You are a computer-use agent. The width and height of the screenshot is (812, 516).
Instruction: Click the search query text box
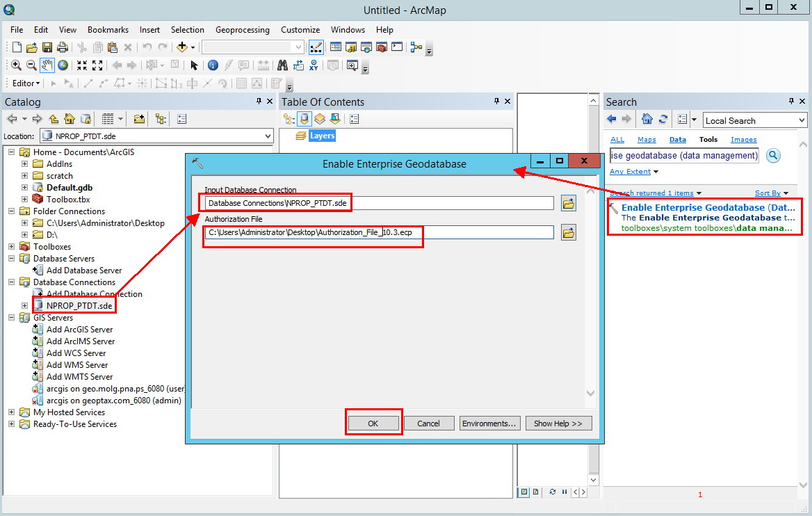684,155
